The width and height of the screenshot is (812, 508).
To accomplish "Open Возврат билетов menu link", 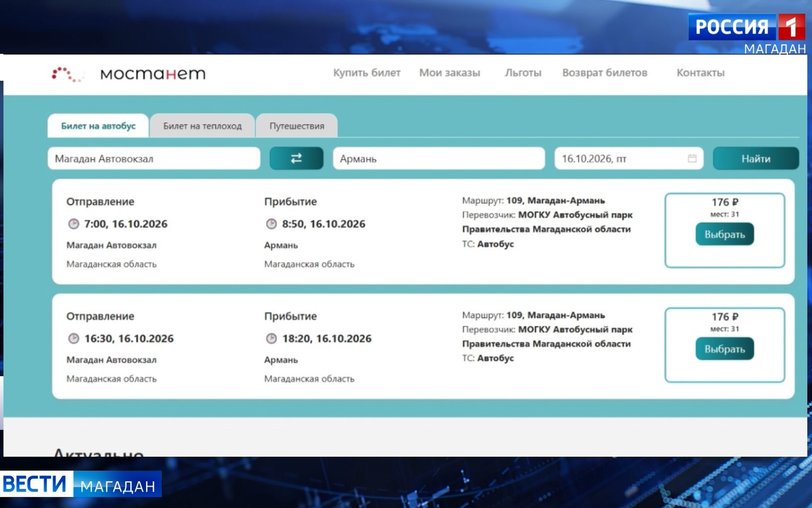I will point(605,73).
